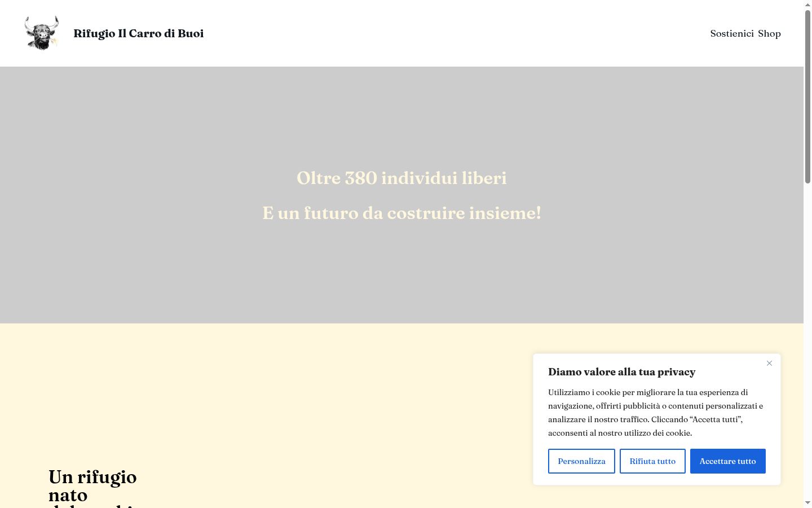Go to the Shop page
Screen dimensions: 812x508
pyautogui.click(x=769, y=33)
